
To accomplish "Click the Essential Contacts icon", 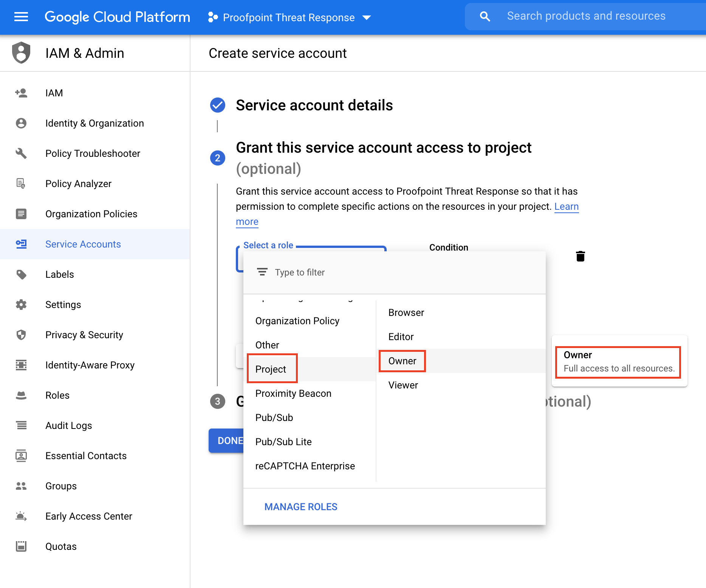I will point(21,456).
